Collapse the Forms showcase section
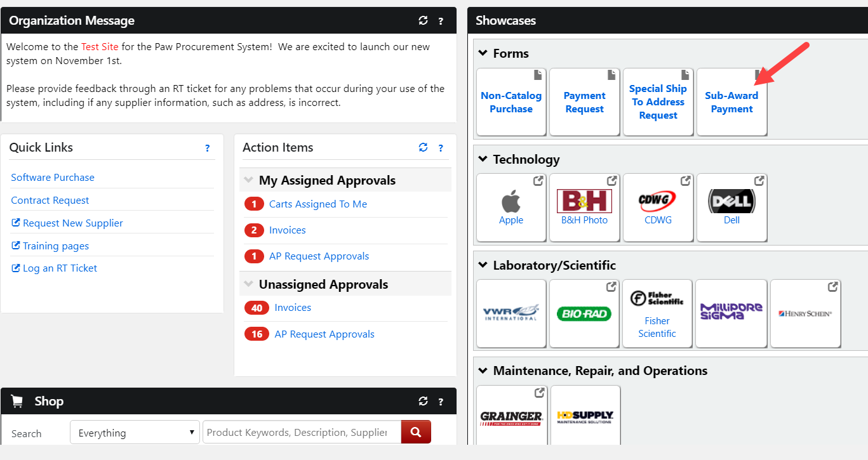 [483, 53]
